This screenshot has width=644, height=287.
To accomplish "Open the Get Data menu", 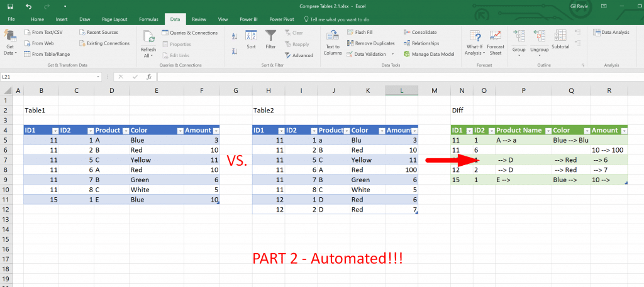I will 10,43.
